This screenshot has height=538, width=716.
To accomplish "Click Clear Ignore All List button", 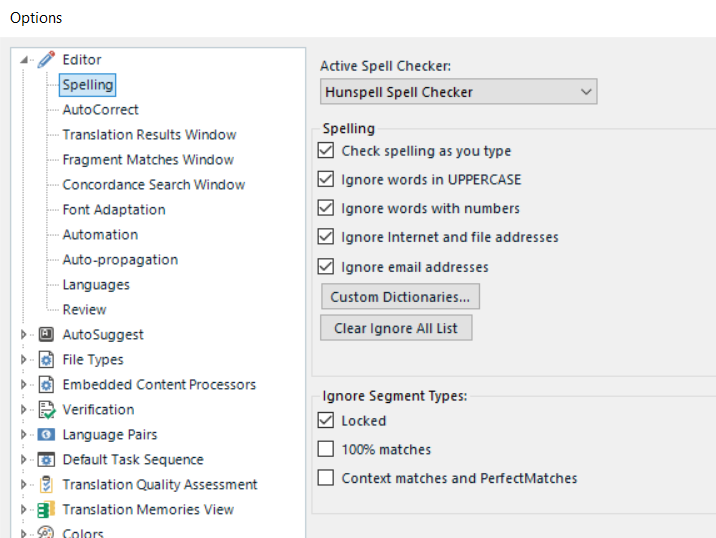I will [x=396, y=328].
